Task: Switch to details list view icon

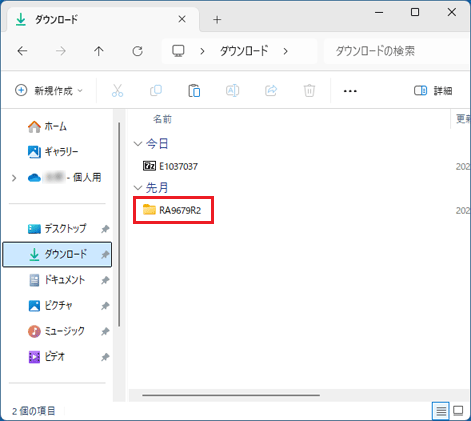Action: (441, 411)
